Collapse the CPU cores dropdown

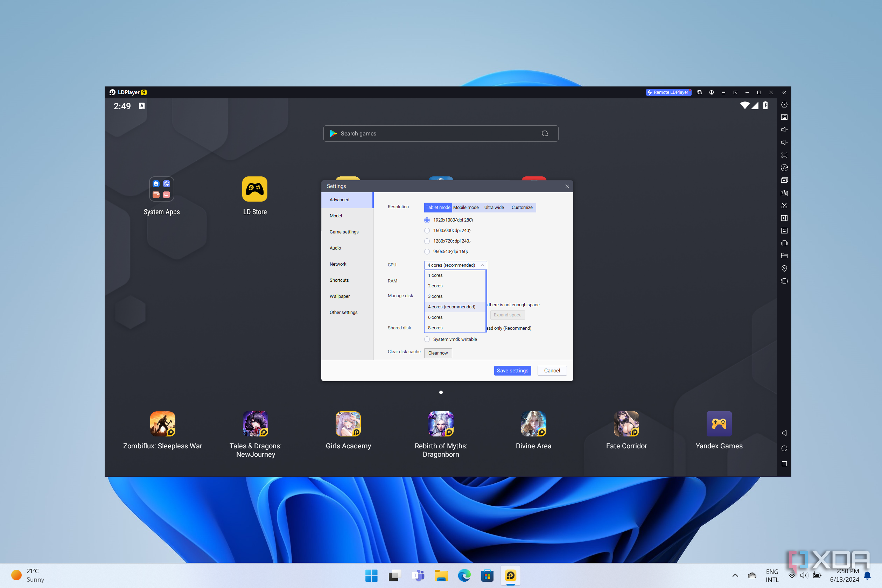(482, 265)
